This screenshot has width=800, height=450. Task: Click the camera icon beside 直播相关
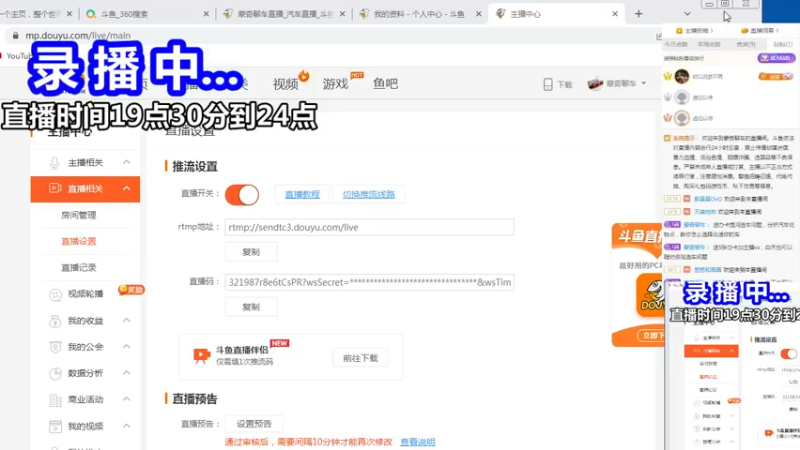pos(55,188)
